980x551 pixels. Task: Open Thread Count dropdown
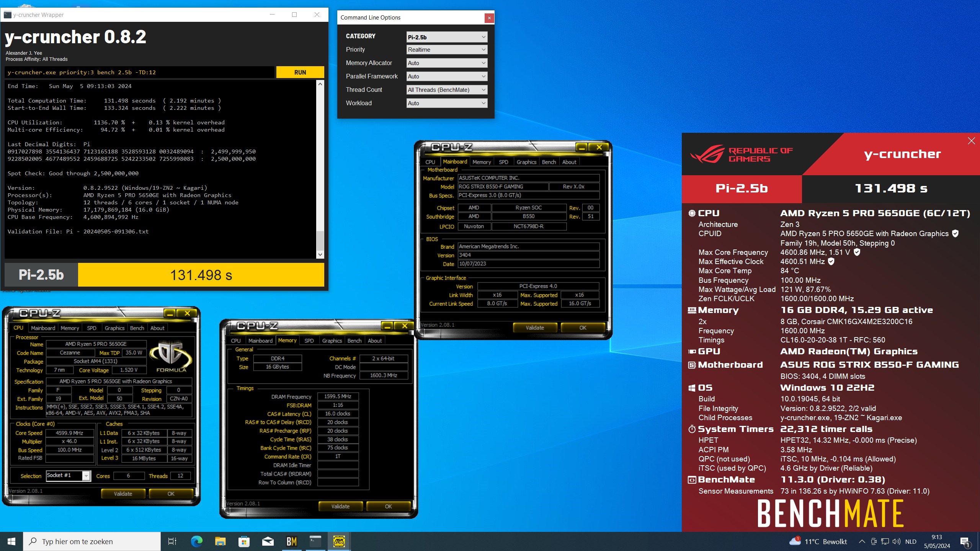[447, 90]
